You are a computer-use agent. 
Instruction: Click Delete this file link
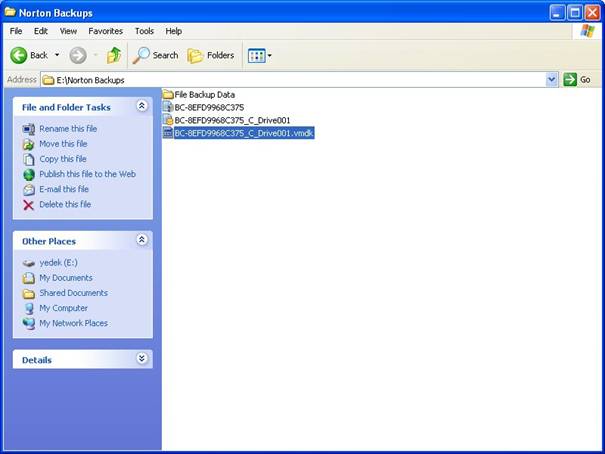(65, 204)
